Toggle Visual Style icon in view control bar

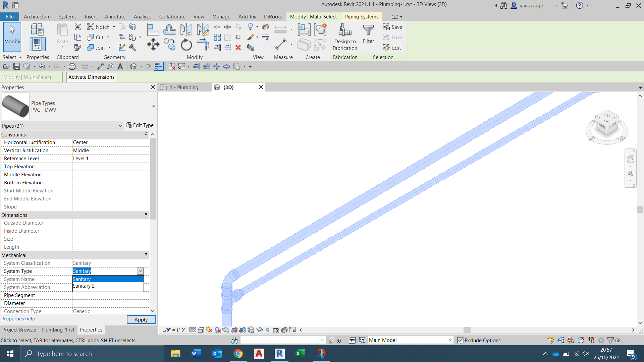tap(201, 330)
